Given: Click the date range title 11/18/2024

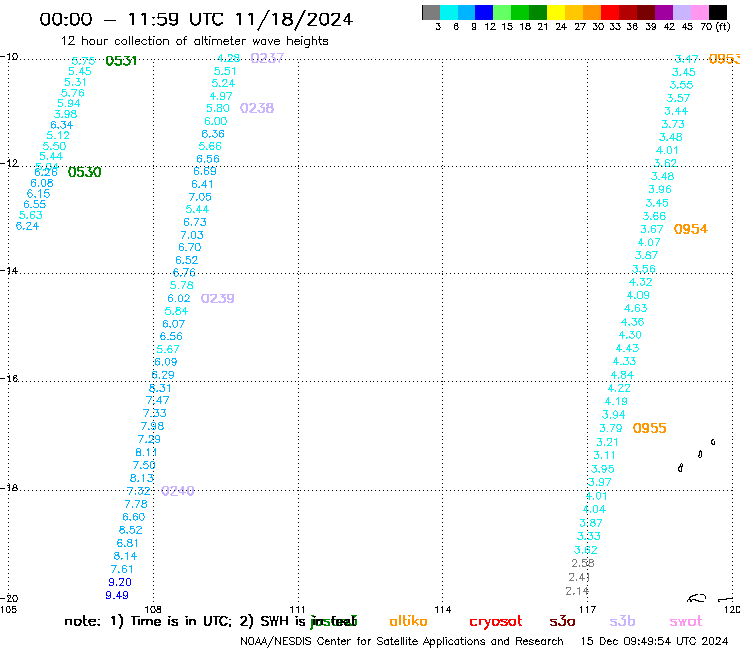Looking at the screenshot, I should click(293, 19).
